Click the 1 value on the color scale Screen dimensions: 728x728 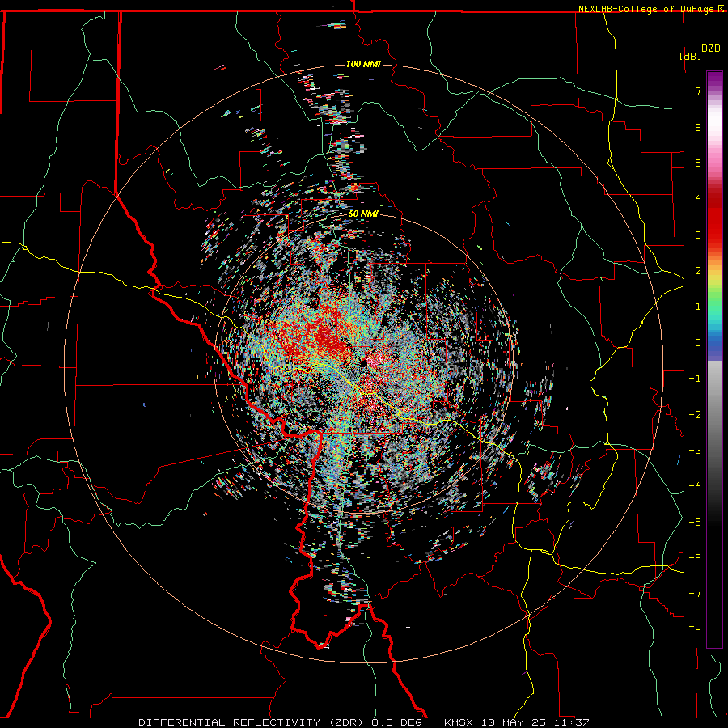(698, 307)
